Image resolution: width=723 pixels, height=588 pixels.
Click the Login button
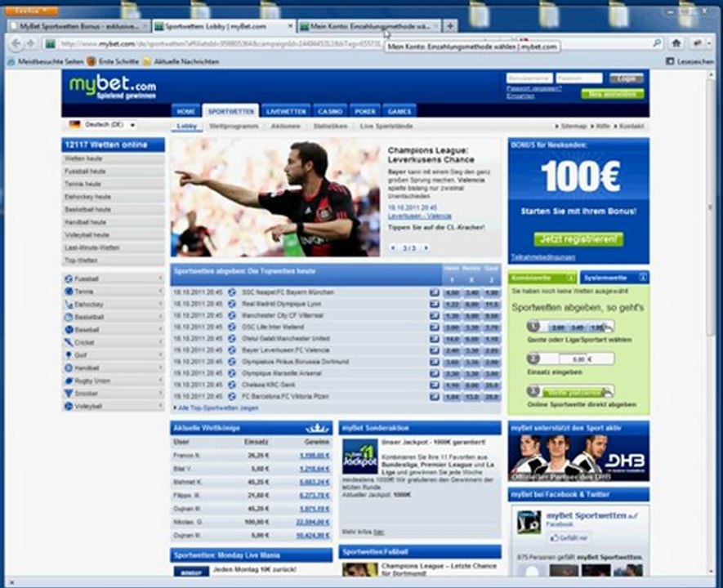click(x=626, y=78)
